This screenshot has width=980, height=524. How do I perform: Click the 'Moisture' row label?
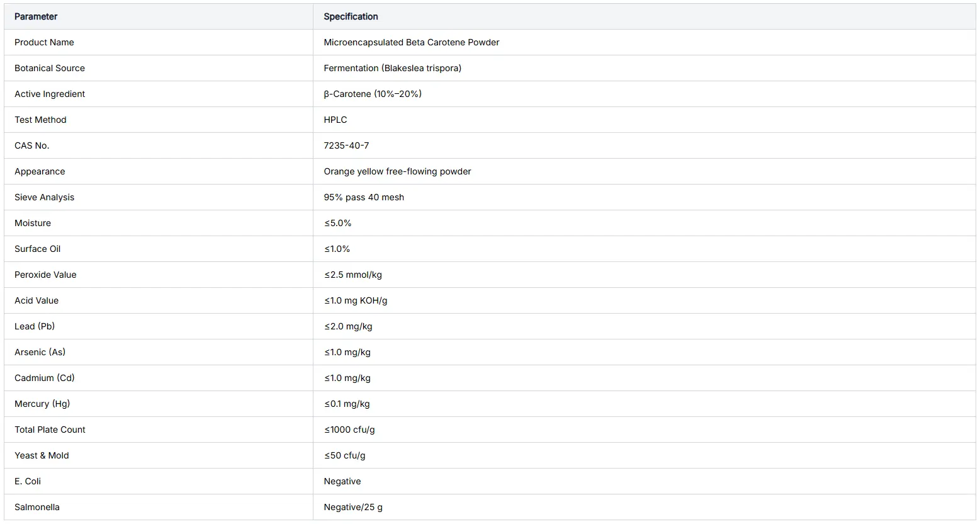point(33,223)
